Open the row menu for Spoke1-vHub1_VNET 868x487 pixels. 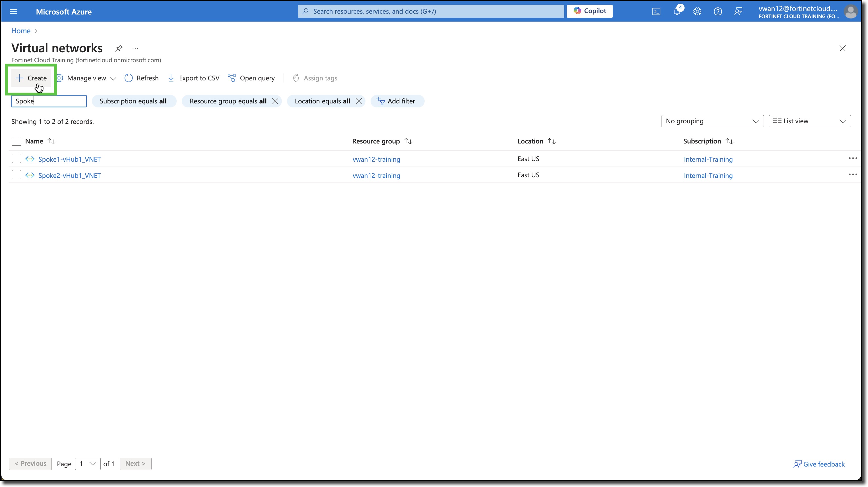[853, 158]
